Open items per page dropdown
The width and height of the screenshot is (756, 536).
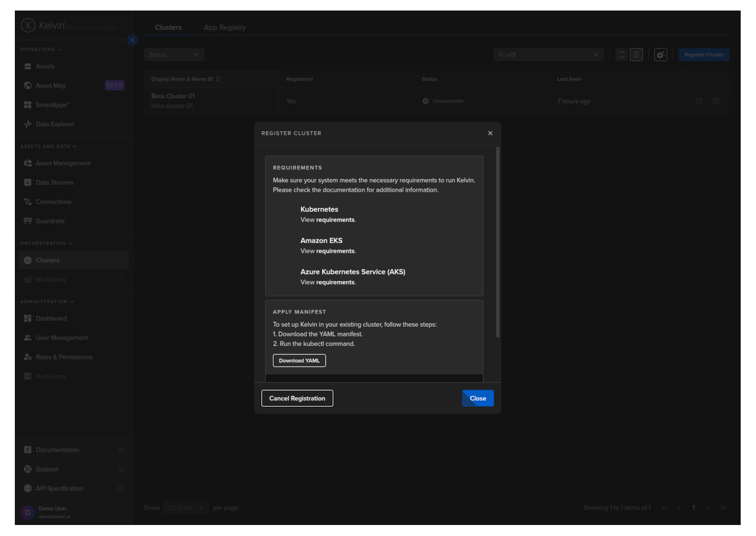[x=185, y=508]
